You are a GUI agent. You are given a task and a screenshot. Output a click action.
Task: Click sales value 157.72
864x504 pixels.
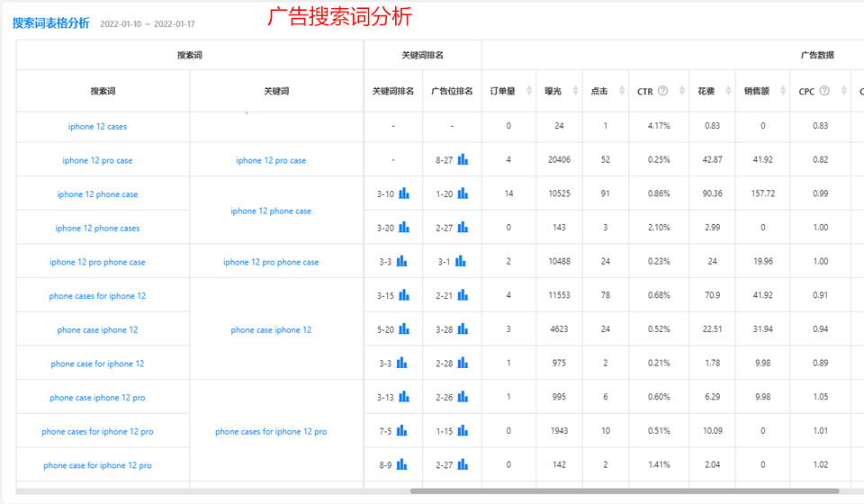coord(762,193)
